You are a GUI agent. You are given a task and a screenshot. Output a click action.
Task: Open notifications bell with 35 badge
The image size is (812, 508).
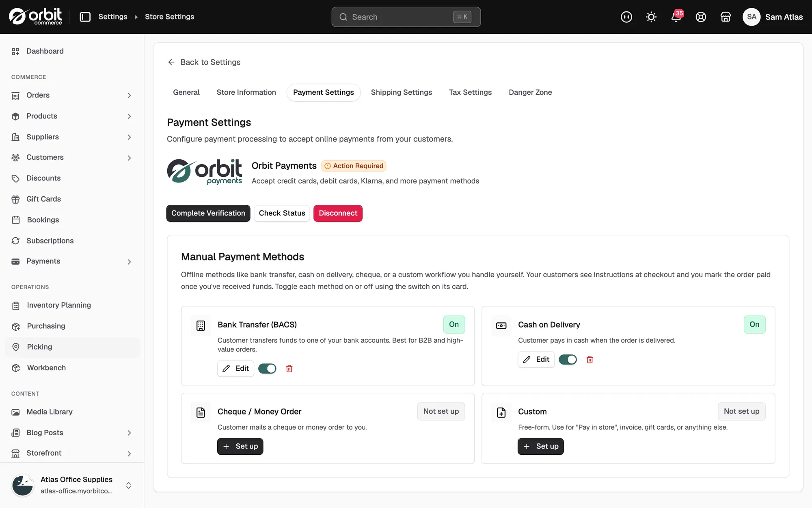pyautogui.click(x=676, y=17)
